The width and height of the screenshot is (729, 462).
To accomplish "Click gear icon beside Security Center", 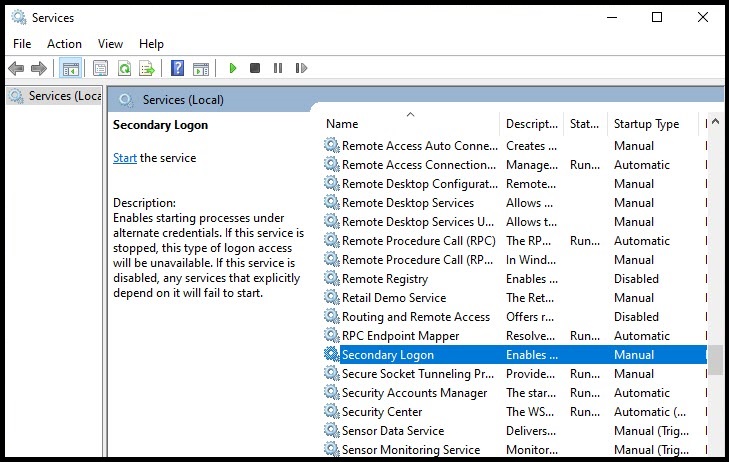I will click(331, 411).
